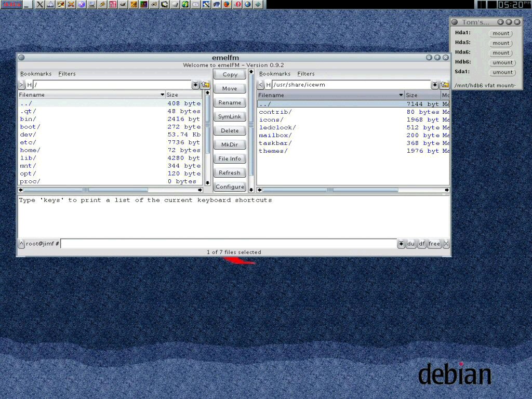Open left pane path history dropdown

[x=195, y=85]
